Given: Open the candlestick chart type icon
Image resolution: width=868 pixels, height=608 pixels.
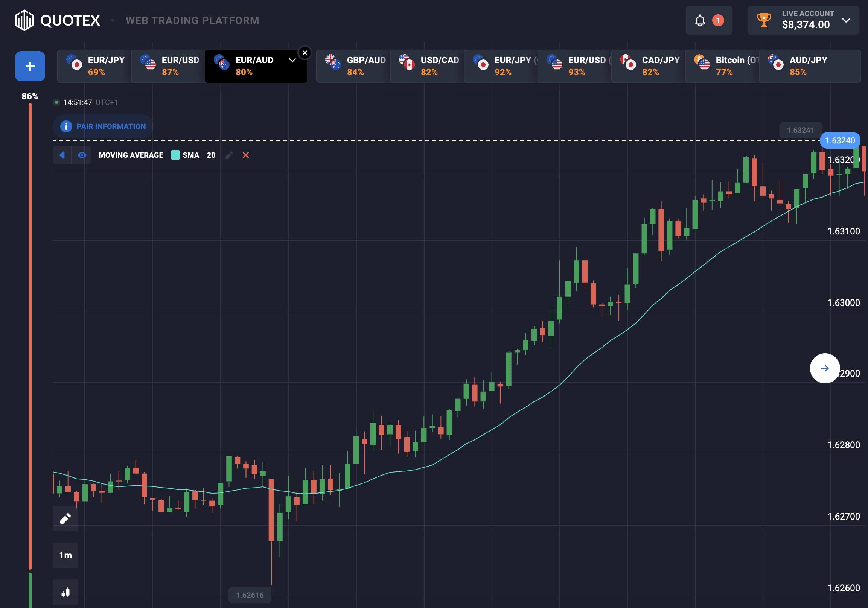Looking at the screenshot, I should coord(65,592).
